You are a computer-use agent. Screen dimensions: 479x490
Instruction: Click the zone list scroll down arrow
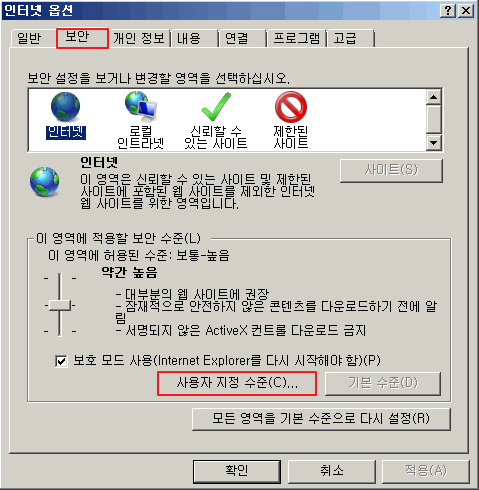click(x=434, y=143)
